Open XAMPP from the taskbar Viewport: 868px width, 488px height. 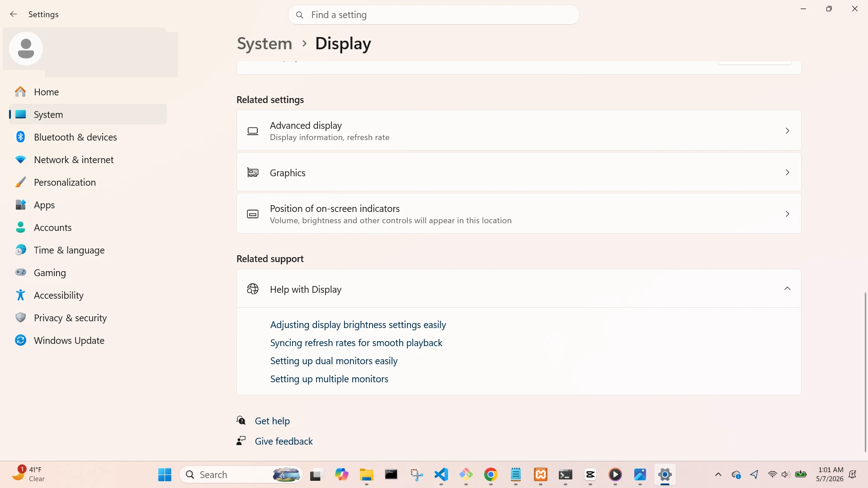pos(541,474)
